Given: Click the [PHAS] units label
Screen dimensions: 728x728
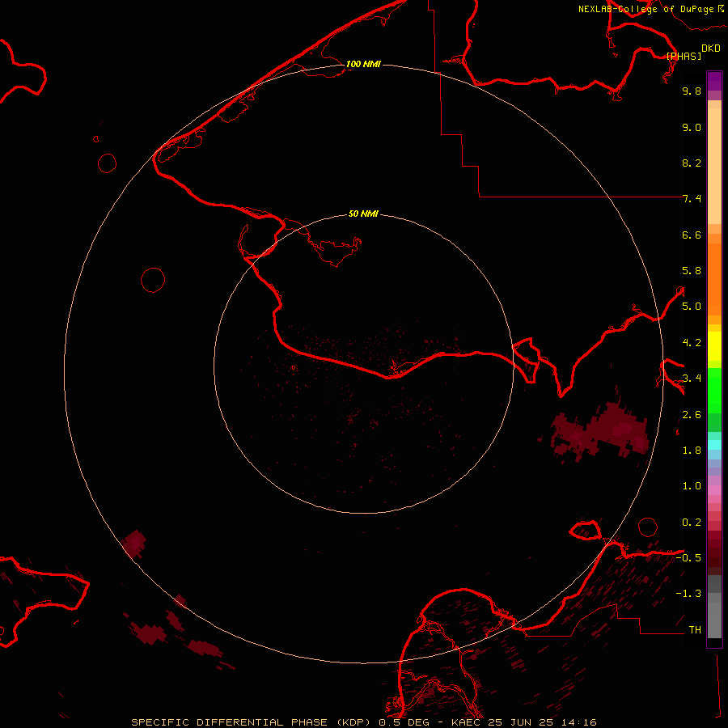Looking at the screenshot, I should click(684, 56).
